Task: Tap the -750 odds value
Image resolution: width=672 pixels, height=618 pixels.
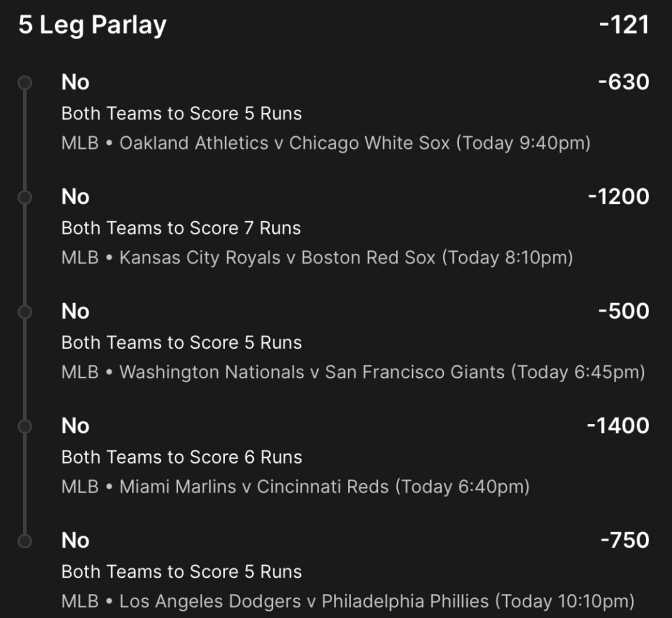Action: point(625,540)
